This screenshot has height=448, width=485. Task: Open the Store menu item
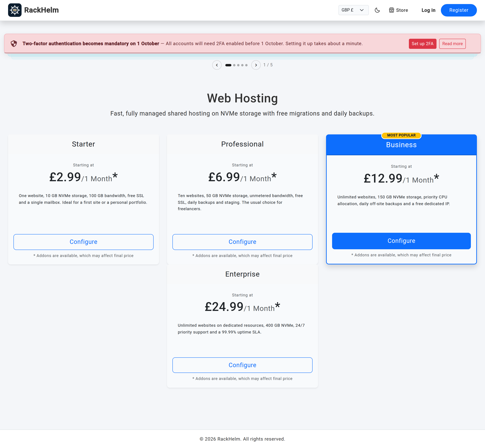[398, 10]
